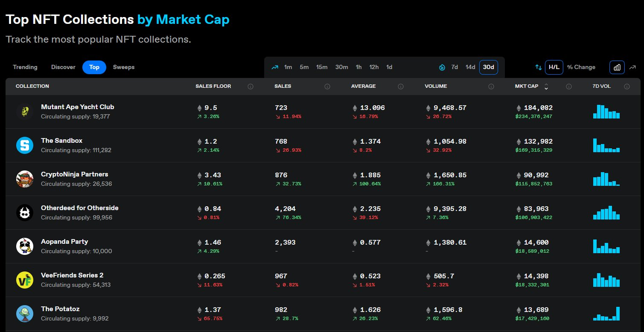Select the 1h time interval
The height and width of the screenshot is (332, 644).
[x=358, y=67]
